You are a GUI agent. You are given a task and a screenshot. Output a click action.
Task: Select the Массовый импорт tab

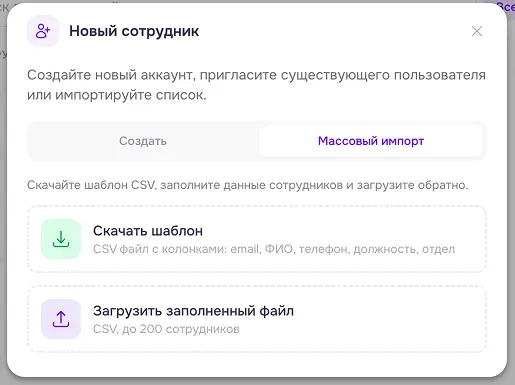click(371, 141)
